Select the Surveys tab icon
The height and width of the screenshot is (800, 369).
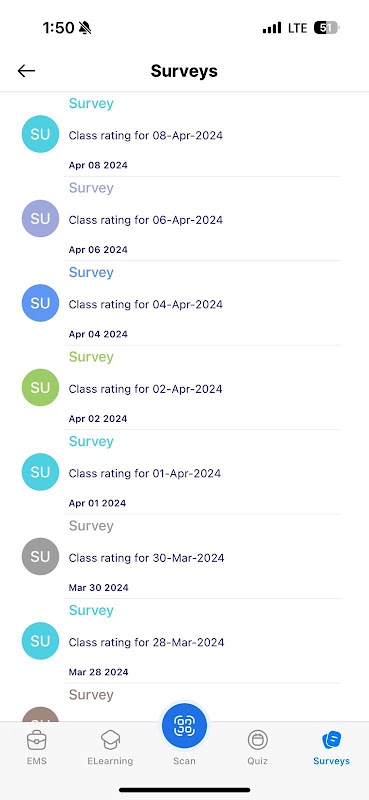point(331,747)
